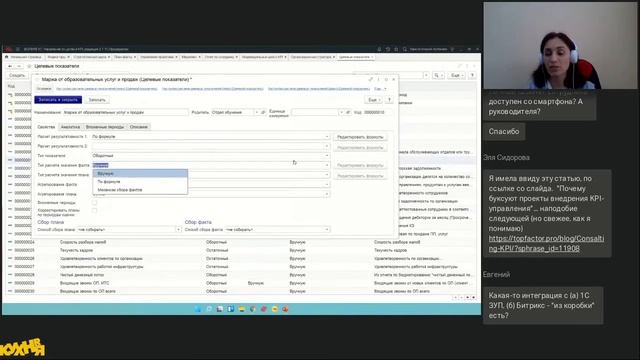The image size is (640, 360).
Task: Go back using the left arrow
Action: tap(10, 66)
